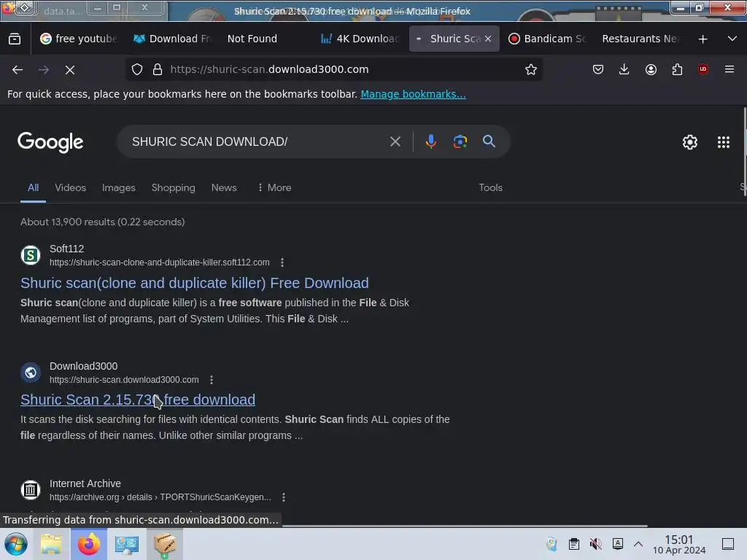Open the clipboard tray icon
The height and width of the screenshot is (560, 747).
[574, 544]
